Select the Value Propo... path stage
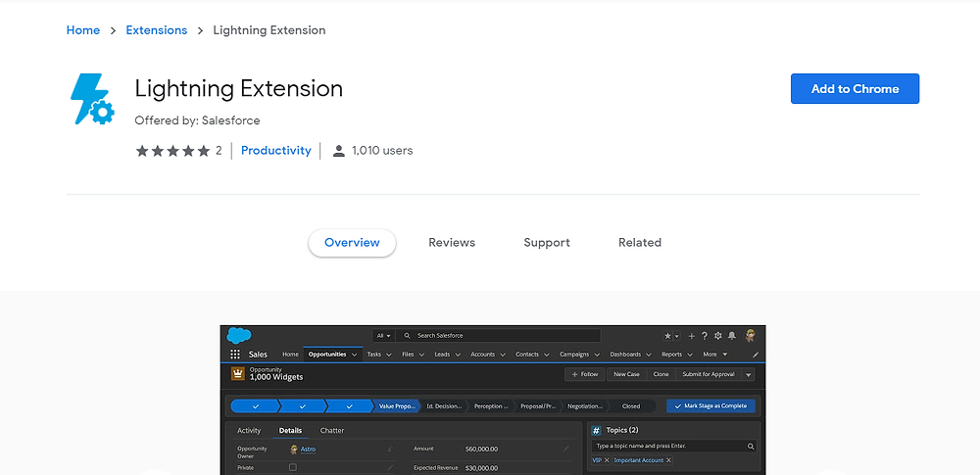Screen dimensions: 980x475 (397, 405)
